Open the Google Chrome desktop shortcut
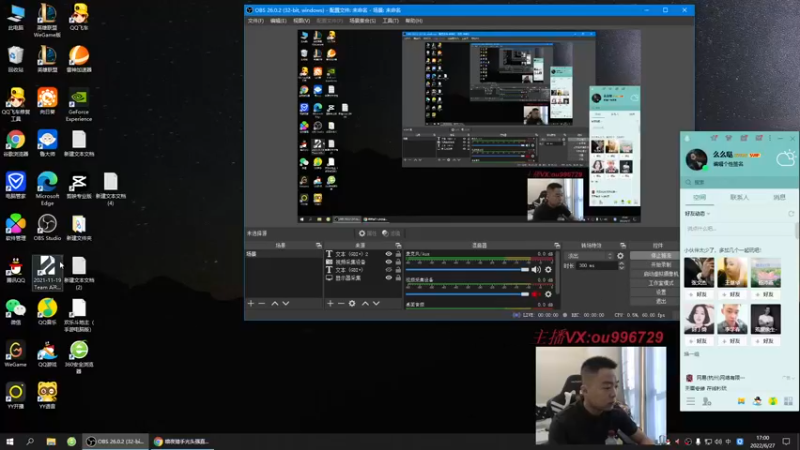 coord(16,143)
